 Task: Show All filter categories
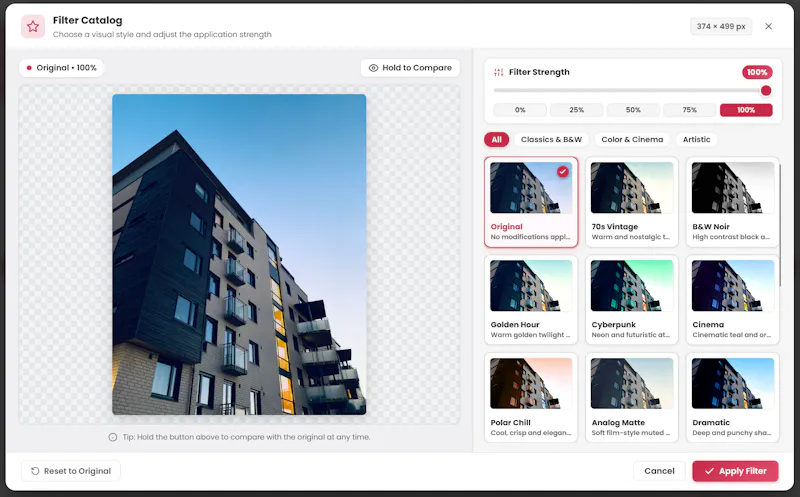coord(496,139)
